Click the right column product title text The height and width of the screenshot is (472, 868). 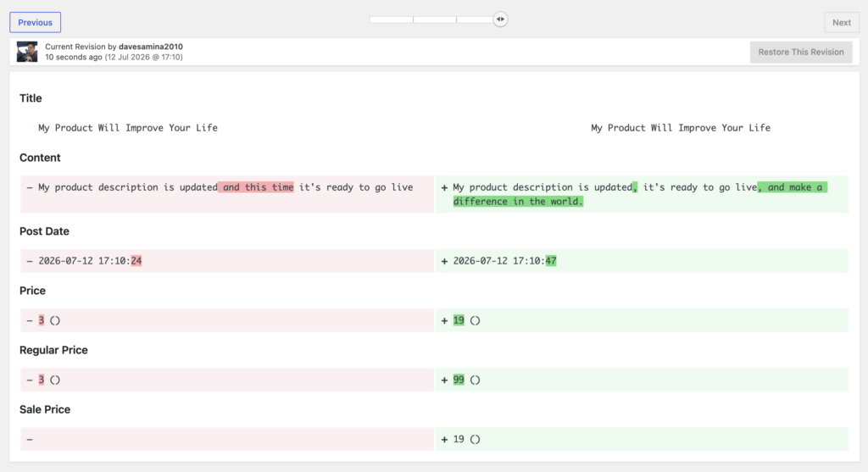pyautogui.click(x=681, y=128)
